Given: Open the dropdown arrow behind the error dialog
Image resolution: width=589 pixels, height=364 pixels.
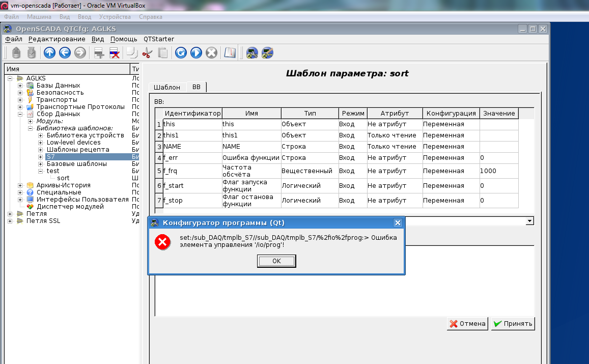Looking at the screenshot, I should [530, 221].
